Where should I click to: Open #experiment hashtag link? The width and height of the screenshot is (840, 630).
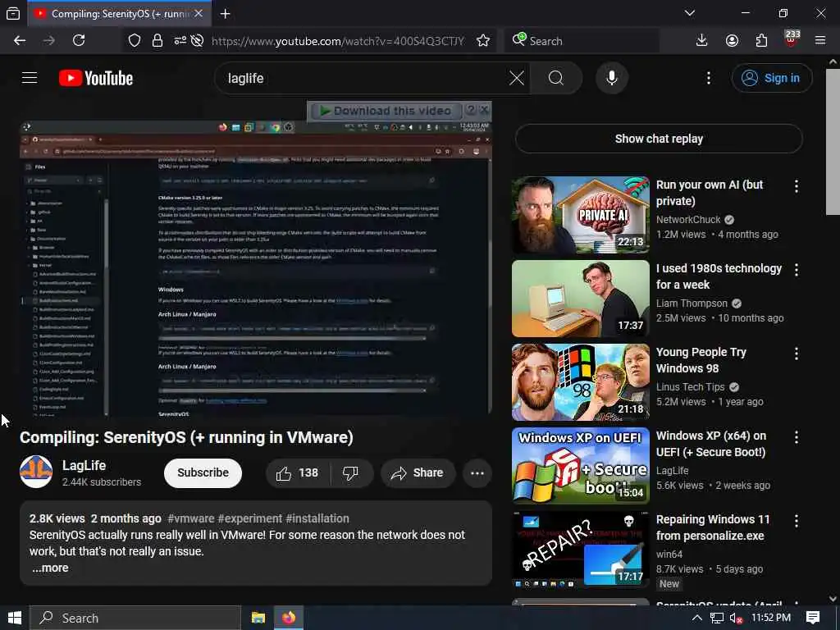249,518
